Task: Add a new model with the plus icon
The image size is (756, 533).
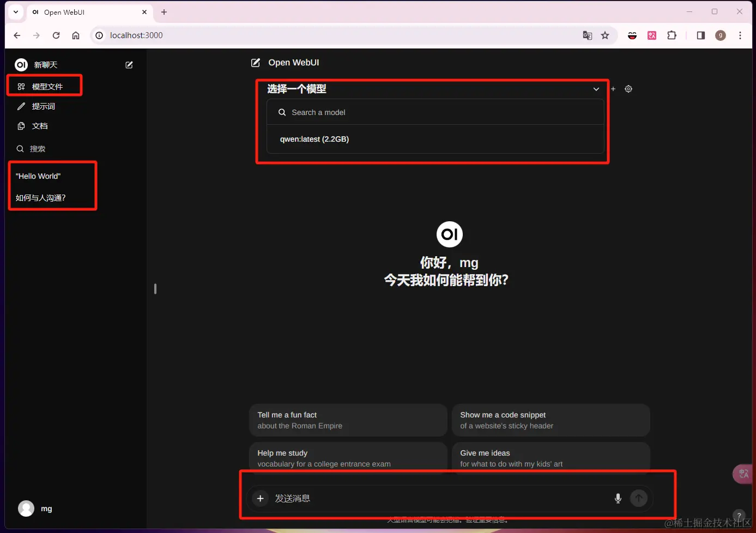Action: coord(613,89)
